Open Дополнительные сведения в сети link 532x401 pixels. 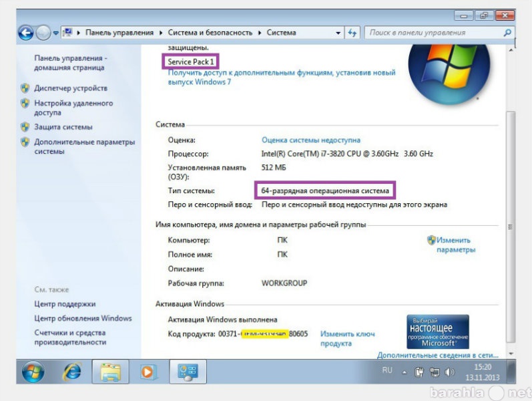click(438, 355)
